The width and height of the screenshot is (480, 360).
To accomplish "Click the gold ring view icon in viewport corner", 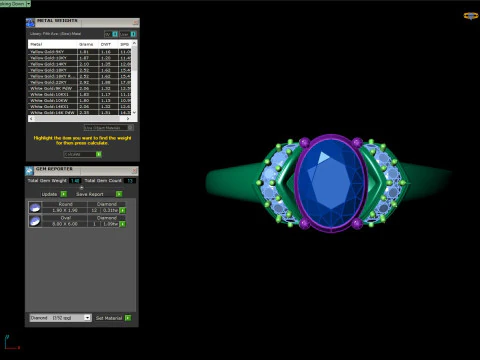I will 471,16.
